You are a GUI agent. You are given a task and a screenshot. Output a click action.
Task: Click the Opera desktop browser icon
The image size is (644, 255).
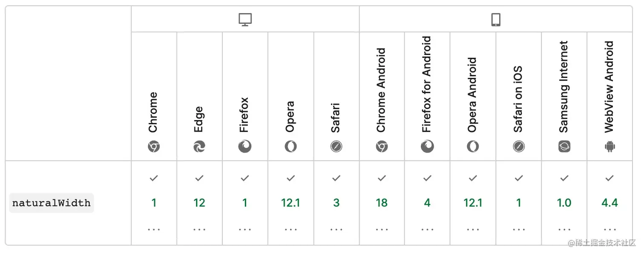click(x=290, y=147)
